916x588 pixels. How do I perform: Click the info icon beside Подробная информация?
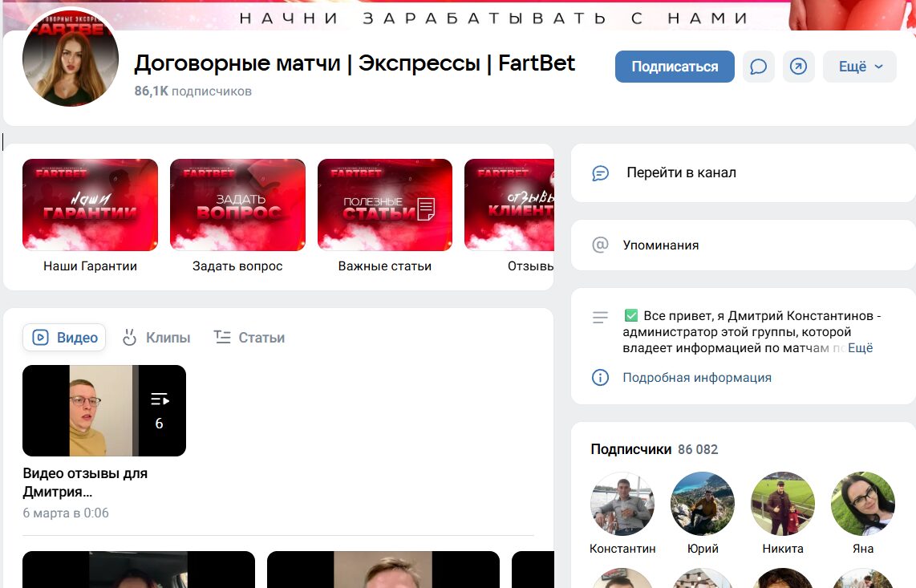(x=600, y=378)
